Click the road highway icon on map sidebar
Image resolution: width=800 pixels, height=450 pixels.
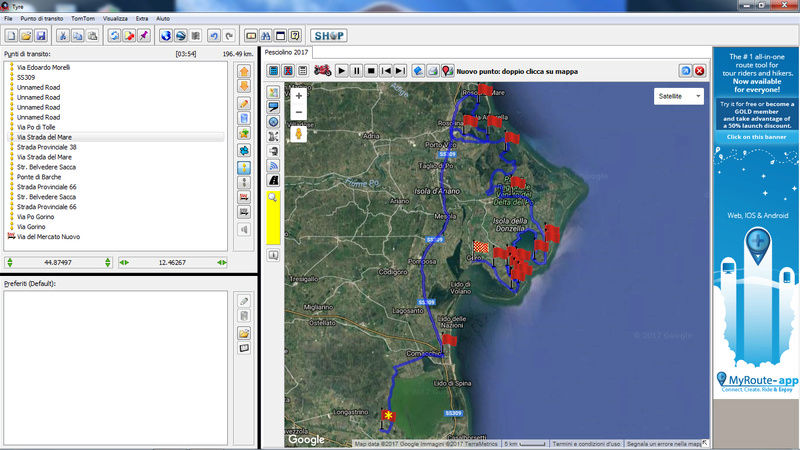pos(273,181)
